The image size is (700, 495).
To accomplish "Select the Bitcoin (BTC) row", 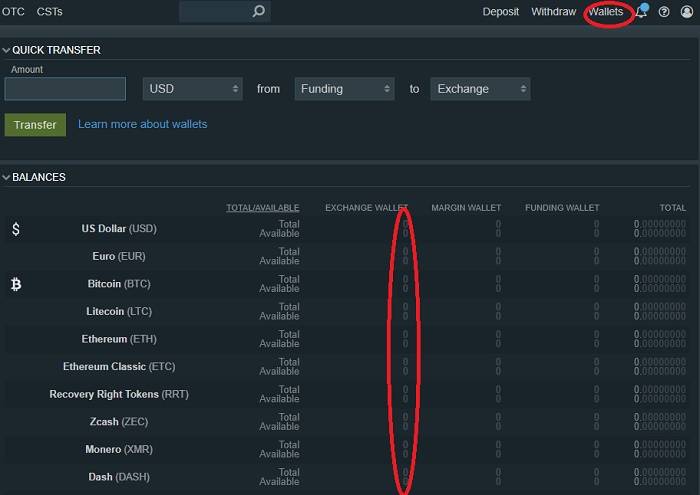I will point(347,284).
